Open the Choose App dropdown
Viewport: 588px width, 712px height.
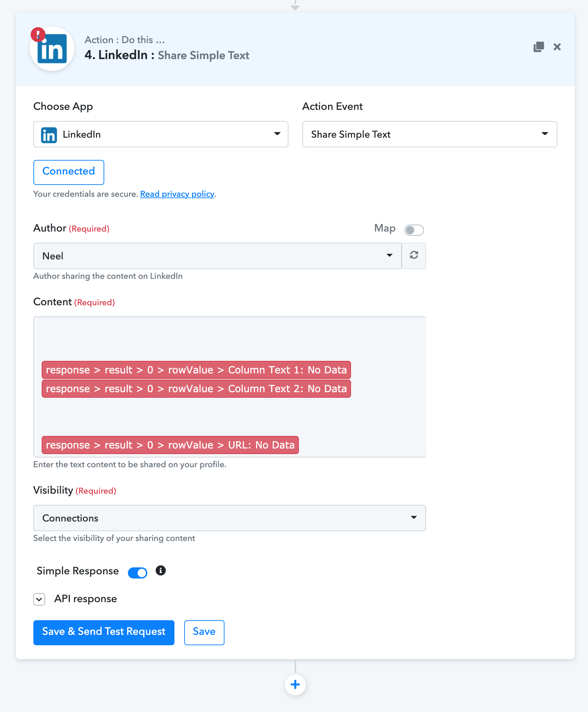tap(161, 134)
